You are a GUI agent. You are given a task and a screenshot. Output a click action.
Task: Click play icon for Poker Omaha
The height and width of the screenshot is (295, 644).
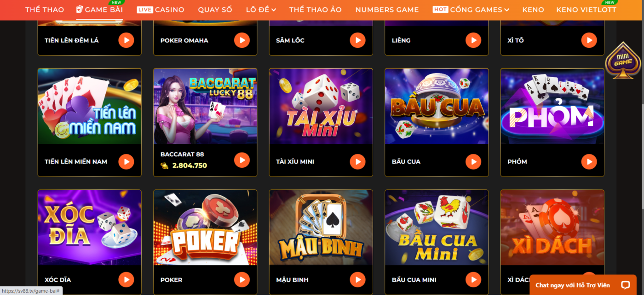point(242,40)
